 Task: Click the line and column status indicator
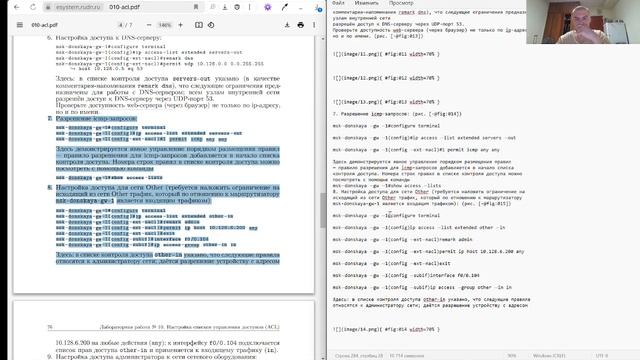[359, 356]
